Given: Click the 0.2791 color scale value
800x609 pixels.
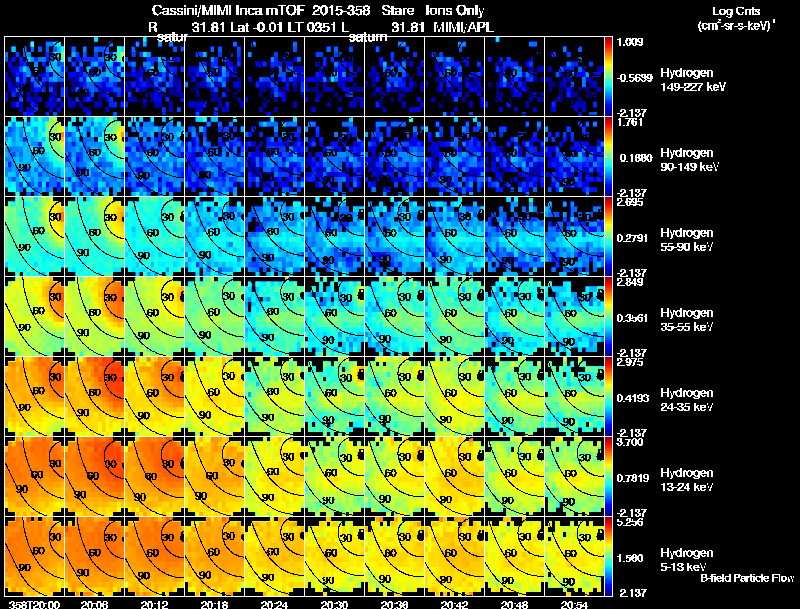Looking at the screenshot, I should [633, 238].
